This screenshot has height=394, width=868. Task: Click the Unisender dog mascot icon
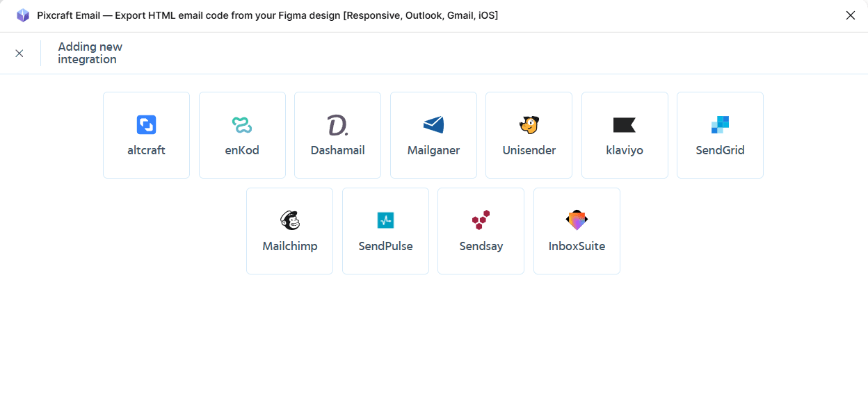529,125
